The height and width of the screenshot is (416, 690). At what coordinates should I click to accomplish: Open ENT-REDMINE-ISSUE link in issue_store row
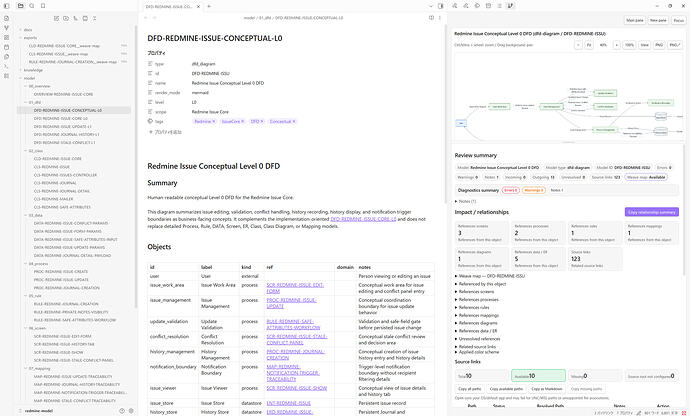288,403
